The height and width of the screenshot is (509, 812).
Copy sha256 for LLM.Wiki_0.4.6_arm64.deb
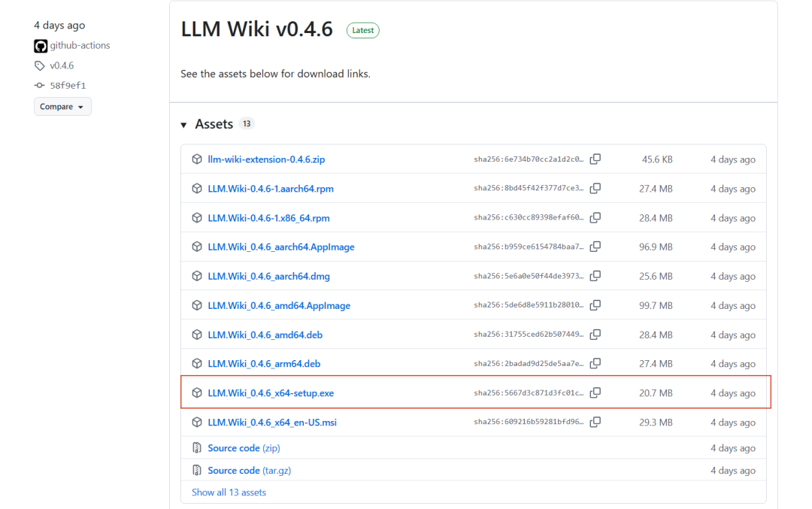(595, 363)
